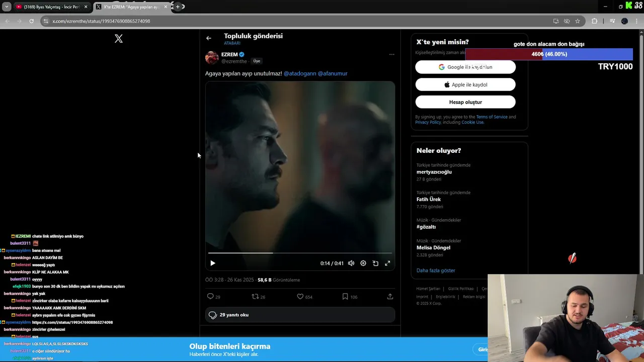644x362 pixels.
Task: Open the media control icon in toolbar
Action: click(612, 21)
